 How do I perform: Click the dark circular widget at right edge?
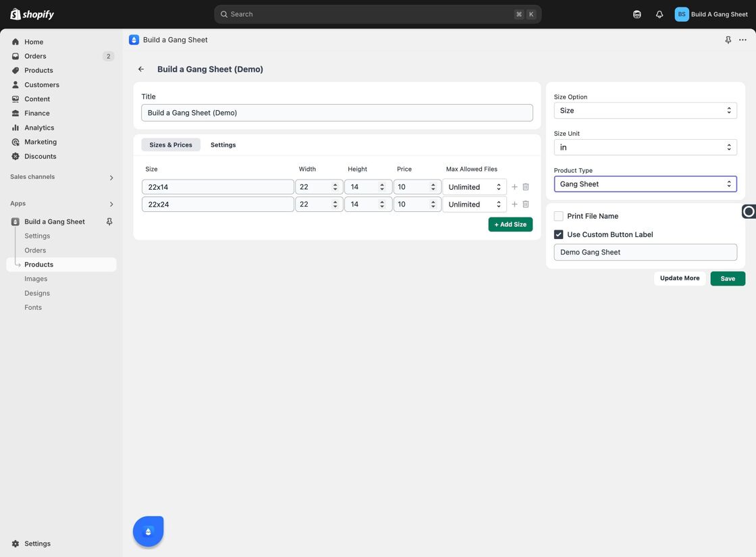pos(749,211)
